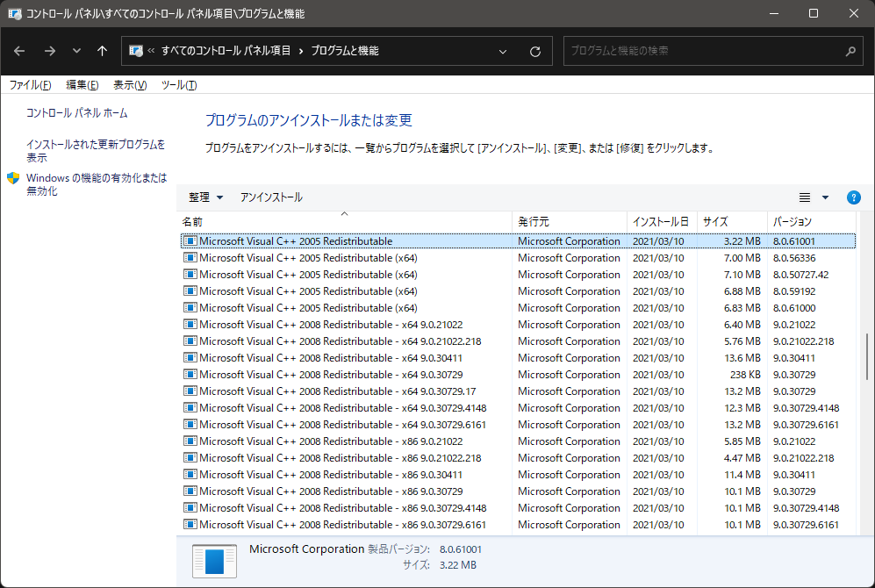This screenshot has width=875, height=588.
Task: Select 2005 Redistributable (x64) version 8.0.56336 icon
Action: [190, 258]
